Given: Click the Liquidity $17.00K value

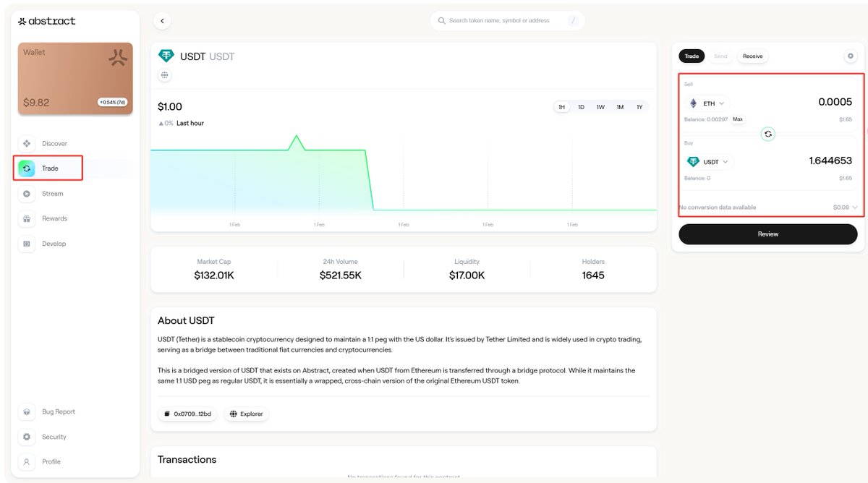Looking at the screenshot, I should [x=467, y=275].
